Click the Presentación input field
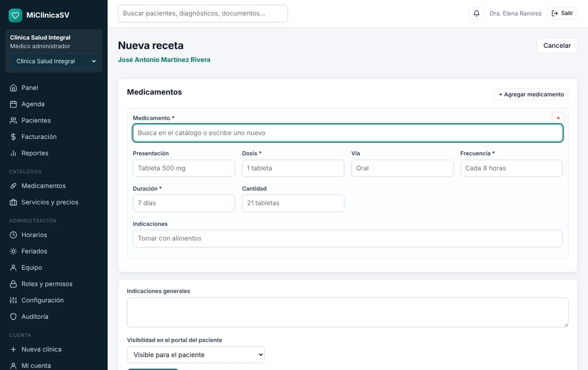Viewport: 588px width, 370px height. pyautogui.click(x=184, y=168)
